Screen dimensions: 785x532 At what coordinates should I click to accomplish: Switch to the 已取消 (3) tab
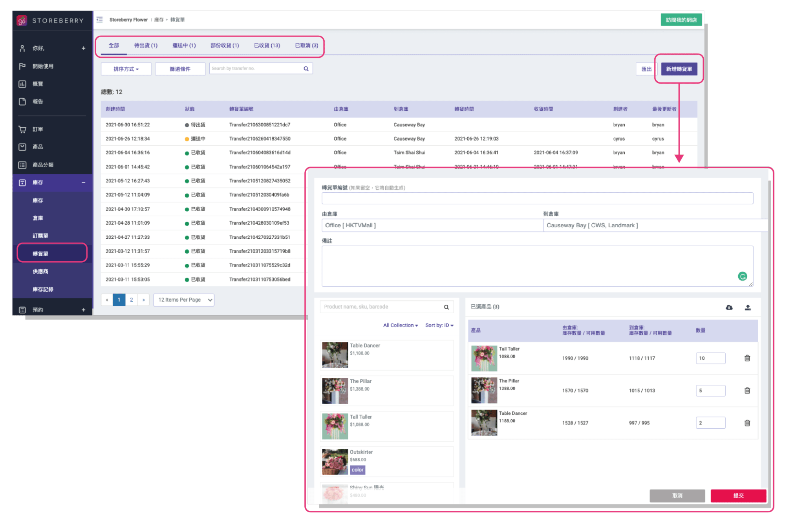point(307,46)
